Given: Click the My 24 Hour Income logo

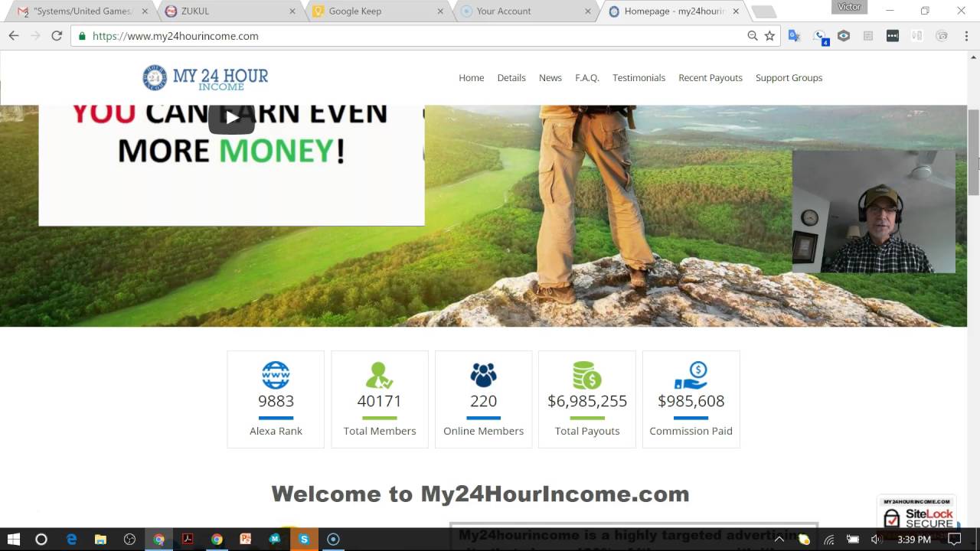Looking at the screenshot, I should 205,78.
